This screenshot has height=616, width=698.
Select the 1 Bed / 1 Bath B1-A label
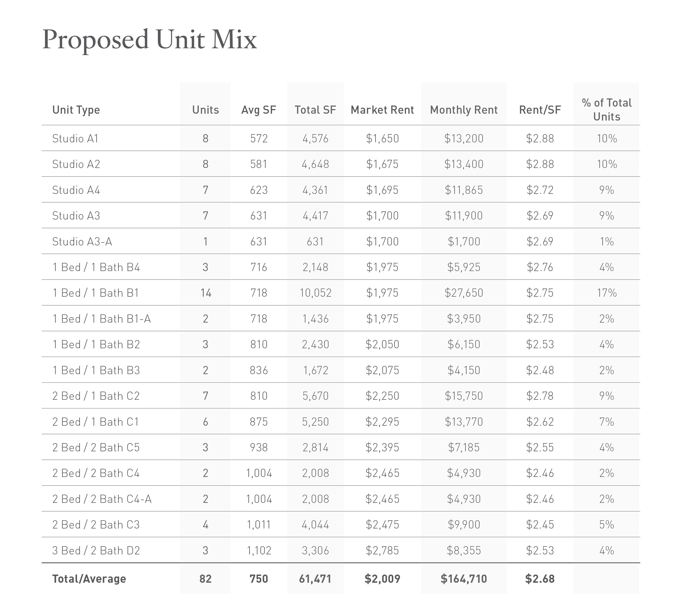pyautogui.click(x=101, y=318)
